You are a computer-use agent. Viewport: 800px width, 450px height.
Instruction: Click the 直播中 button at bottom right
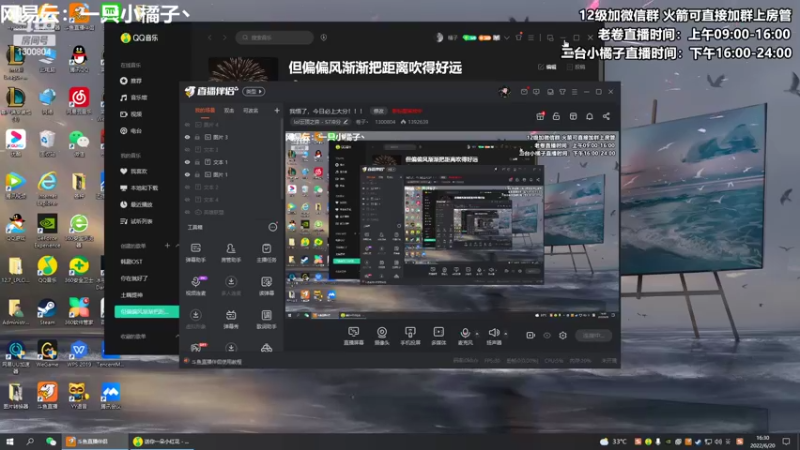593,335
